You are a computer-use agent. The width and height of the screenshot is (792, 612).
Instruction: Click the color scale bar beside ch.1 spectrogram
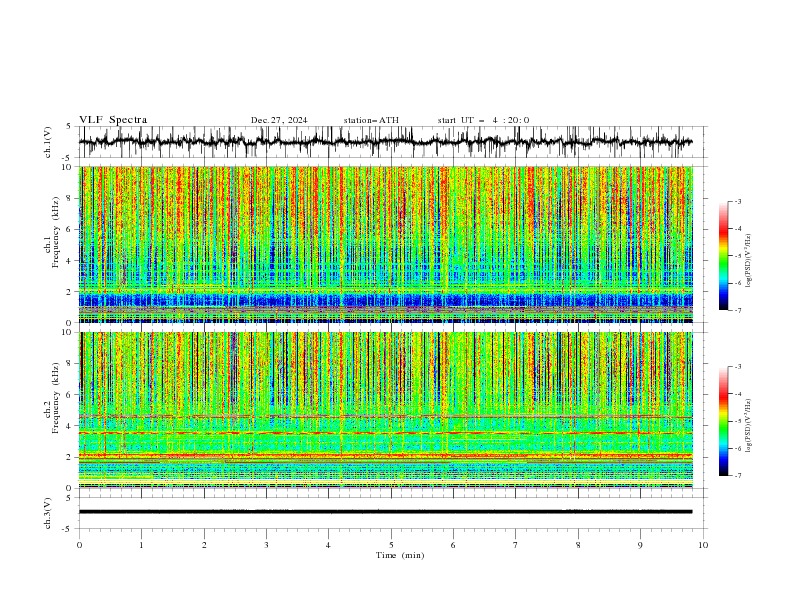click(x=723, y=256)
